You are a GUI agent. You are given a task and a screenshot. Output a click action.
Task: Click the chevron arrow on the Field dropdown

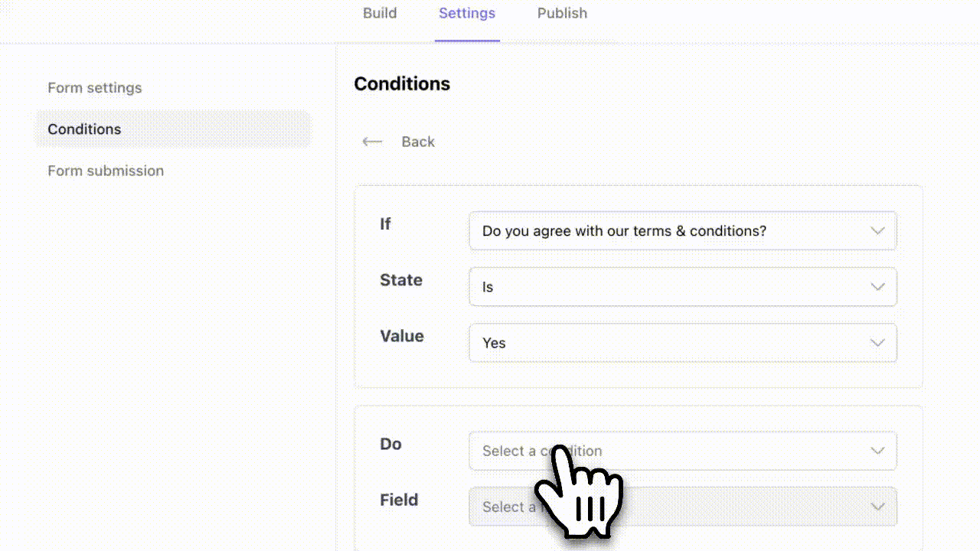point(877,507)
